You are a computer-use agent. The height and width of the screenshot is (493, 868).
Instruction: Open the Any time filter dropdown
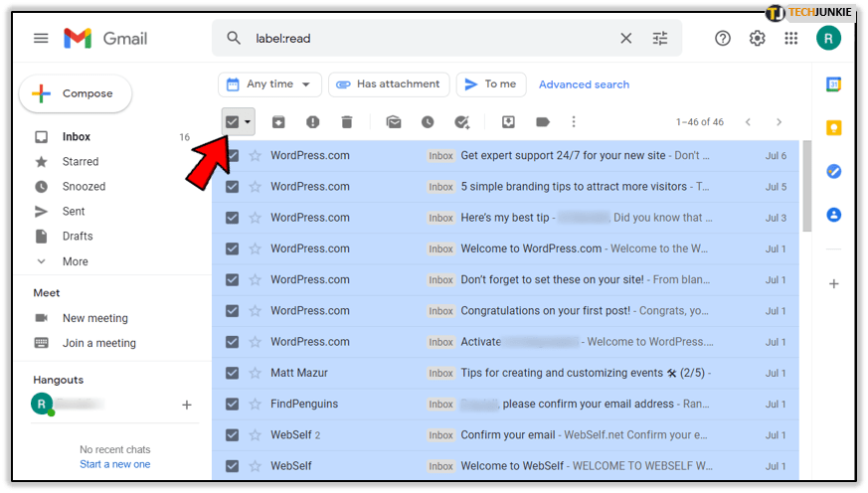point(270,84)
